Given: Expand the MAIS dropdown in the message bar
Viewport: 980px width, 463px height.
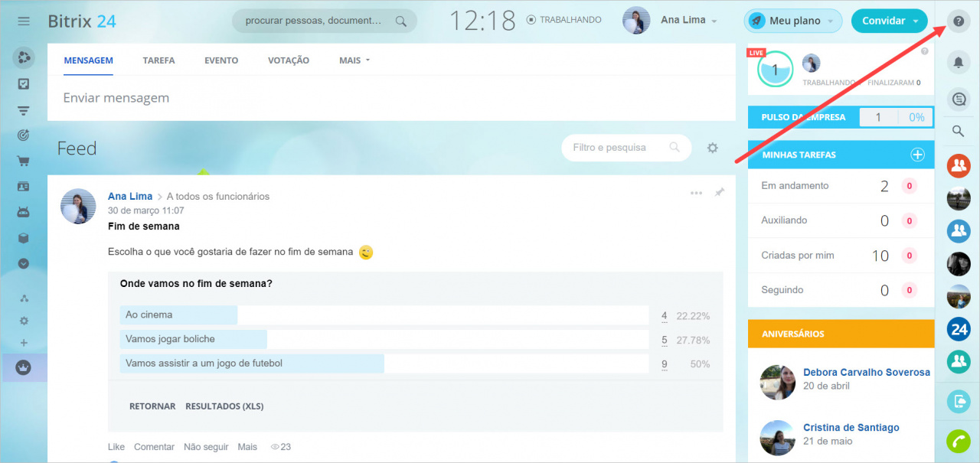Looking at the screenshot, I should 353,60.
